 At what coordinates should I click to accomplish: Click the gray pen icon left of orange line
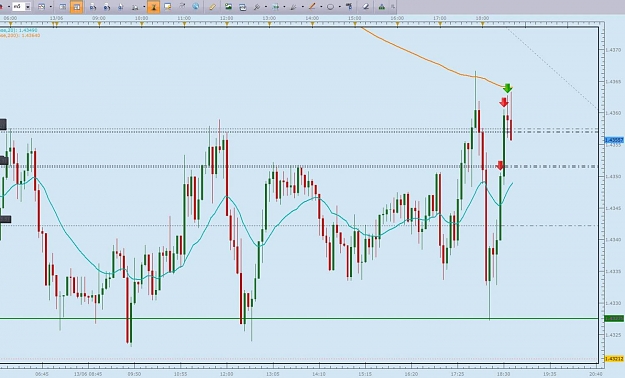coord(293,7)
